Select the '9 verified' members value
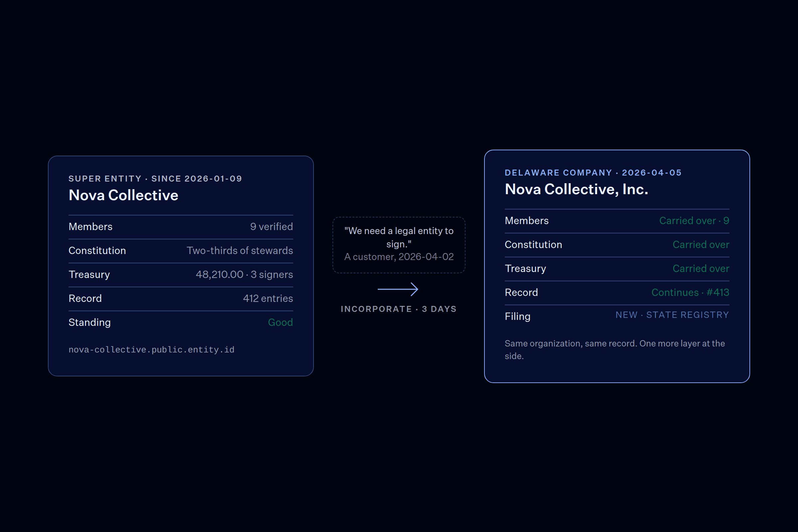Image resolution: width=798 pixels, height=532 pixels. click(x=271, y=226)
